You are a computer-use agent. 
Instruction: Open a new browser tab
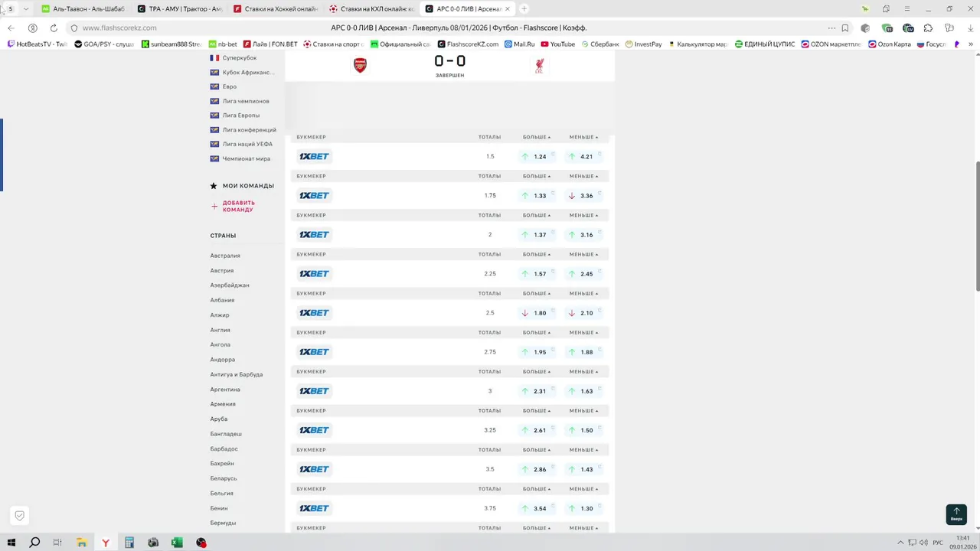(524, 9)
